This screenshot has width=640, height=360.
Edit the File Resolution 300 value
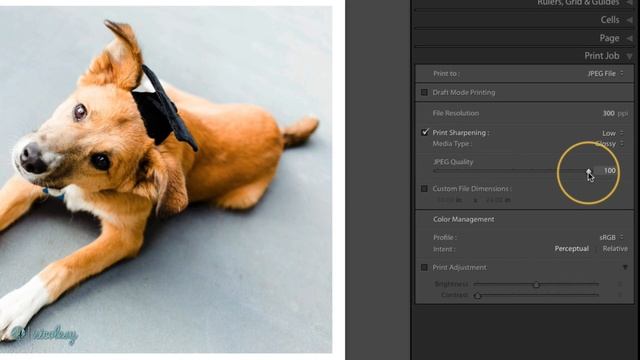point(609,113)
